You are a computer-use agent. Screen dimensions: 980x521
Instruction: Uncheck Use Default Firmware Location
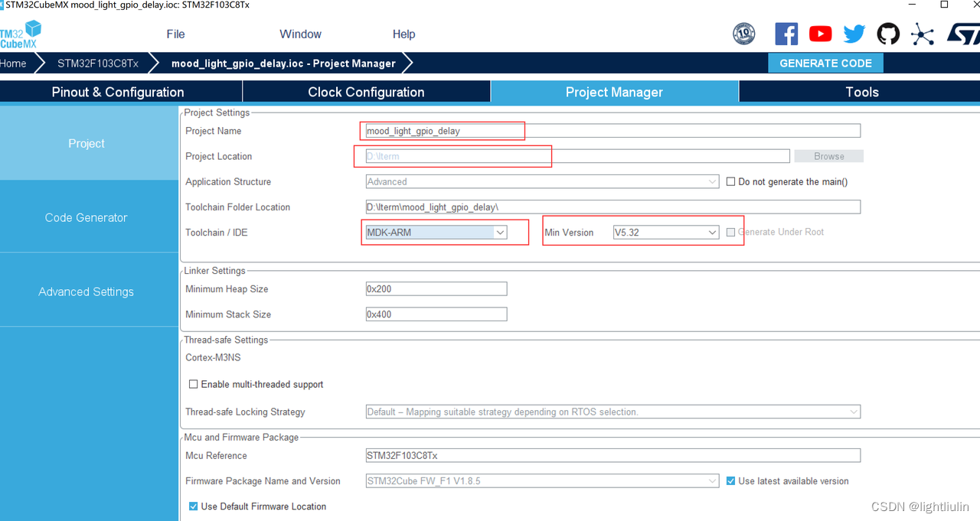coord(194,506)
